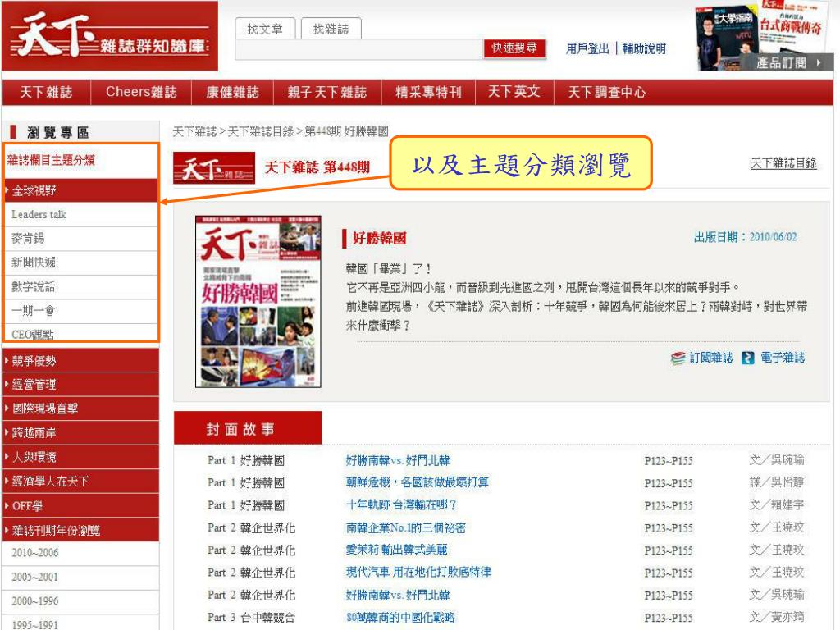Viewport: 840px width, 630px height.
Task: Click the 天下雜誌群知識庫 logo
Action: tap(110, 36)
